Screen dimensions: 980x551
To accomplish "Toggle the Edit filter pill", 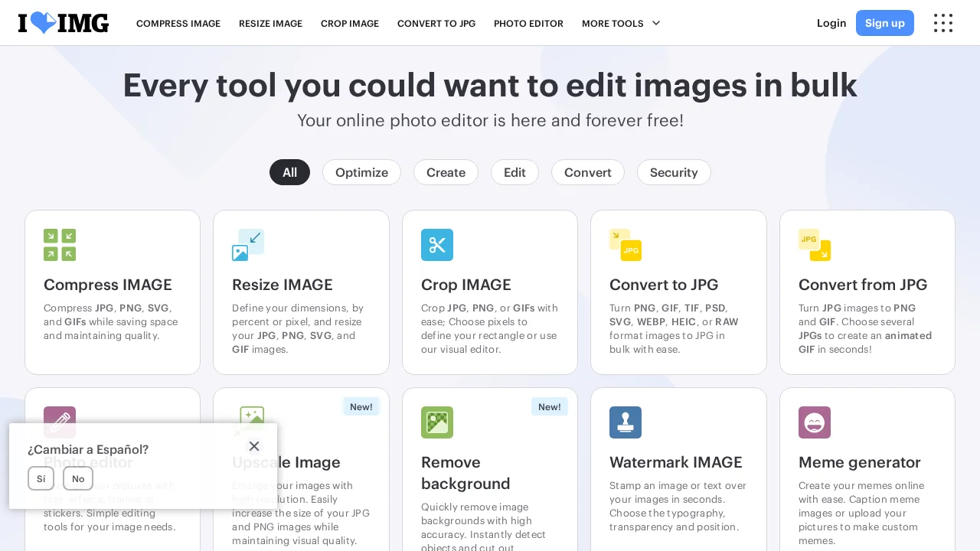I will pyautogui.click(x=514, y=172).
